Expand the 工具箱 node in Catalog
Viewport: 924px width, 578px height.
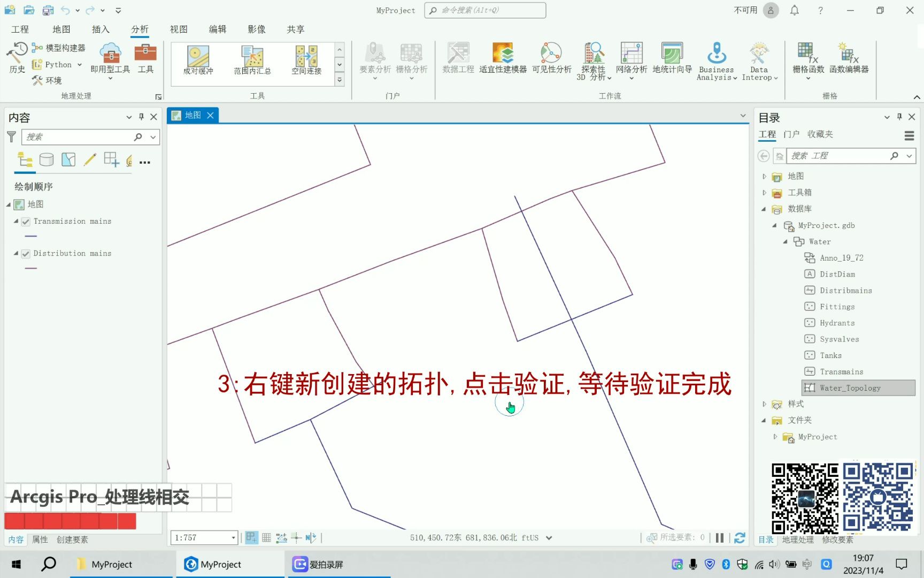coord(764,192)
